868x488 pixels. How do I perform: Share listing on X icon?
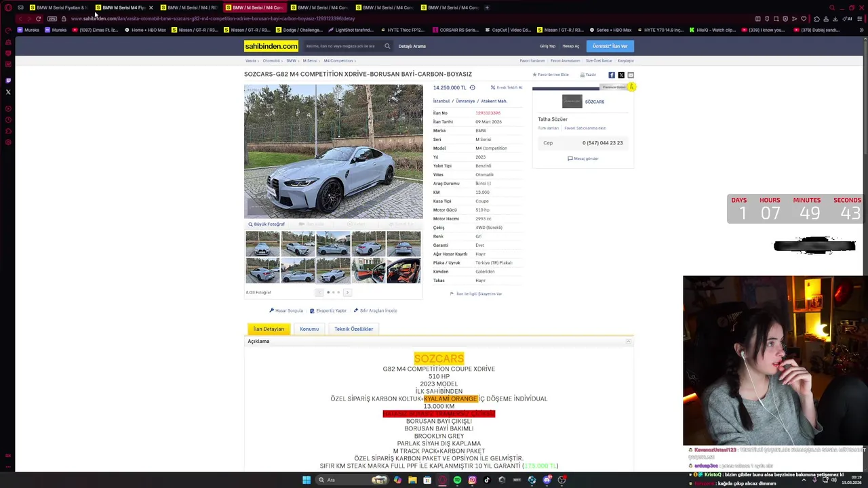pyautogui.click(x=621, y=75)
